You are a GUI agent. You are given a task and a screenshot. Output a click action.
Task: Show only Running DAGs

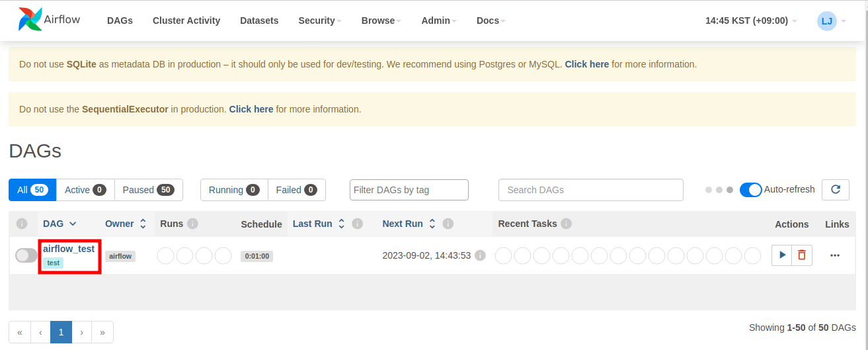(234, 190)
